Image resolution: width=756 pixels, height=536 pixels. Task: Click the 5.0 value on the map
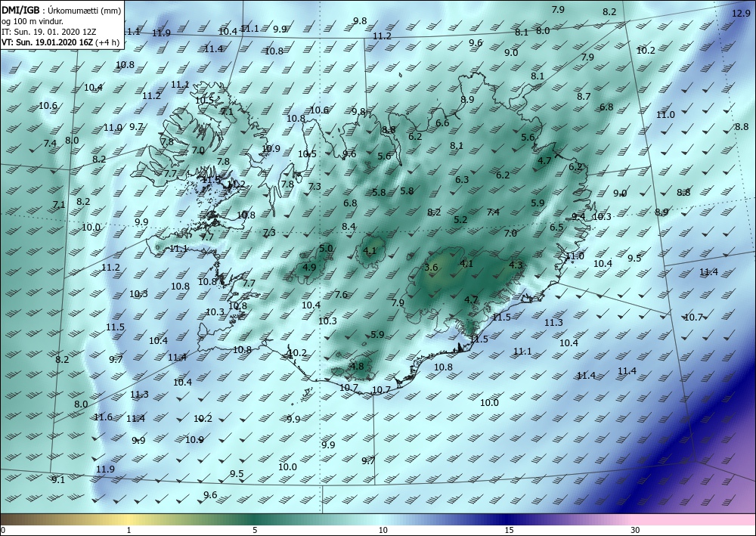[x=326, y=248]
